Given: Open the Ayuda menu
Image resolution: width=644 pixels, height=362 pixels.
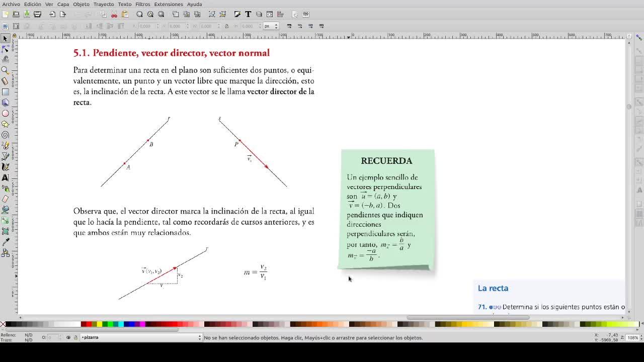Looking at the screenshot, I should tap(194, 4).
